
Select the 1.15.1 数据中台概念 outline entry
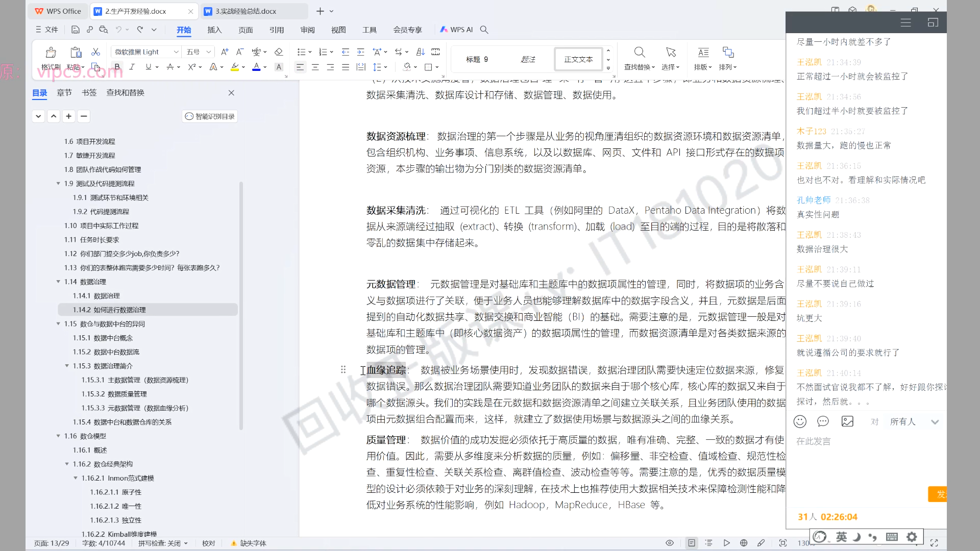103,338
